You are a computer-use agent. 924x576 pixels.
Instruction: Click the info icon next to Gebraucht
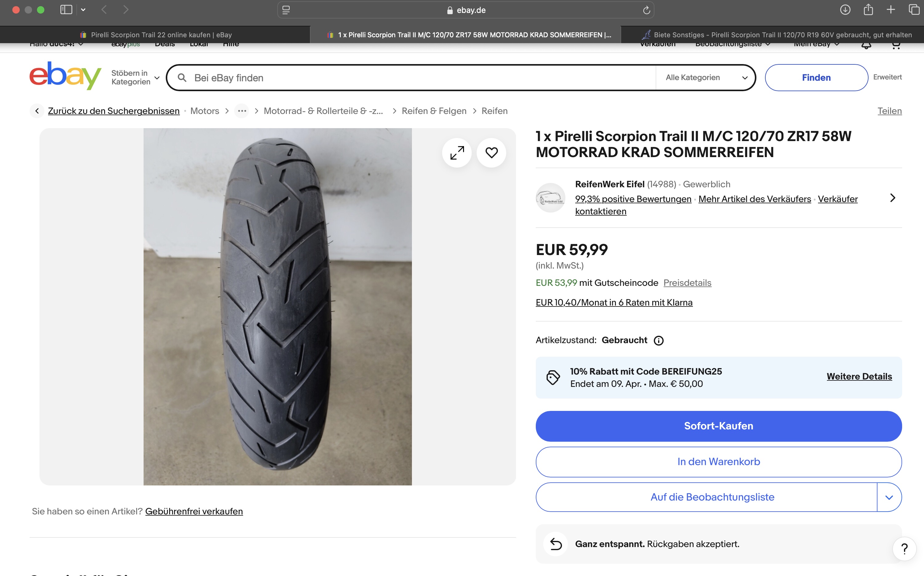click(x=658, y=341)
